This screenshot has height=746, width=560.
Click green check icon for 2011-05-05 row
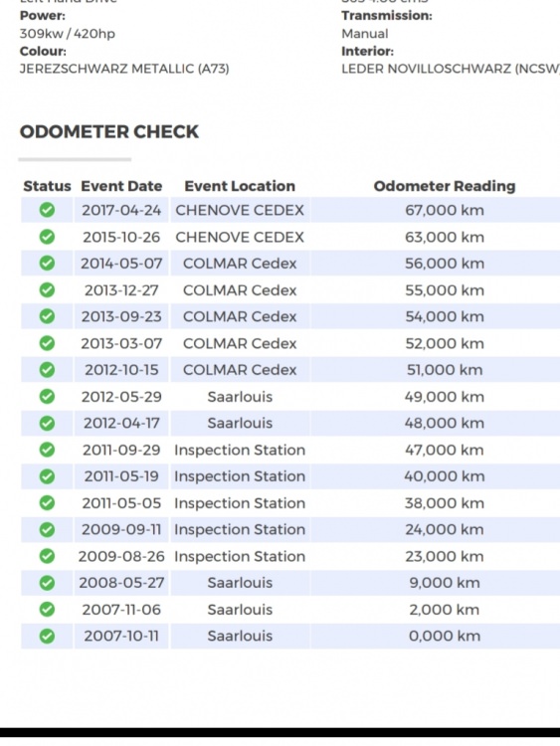47,503
